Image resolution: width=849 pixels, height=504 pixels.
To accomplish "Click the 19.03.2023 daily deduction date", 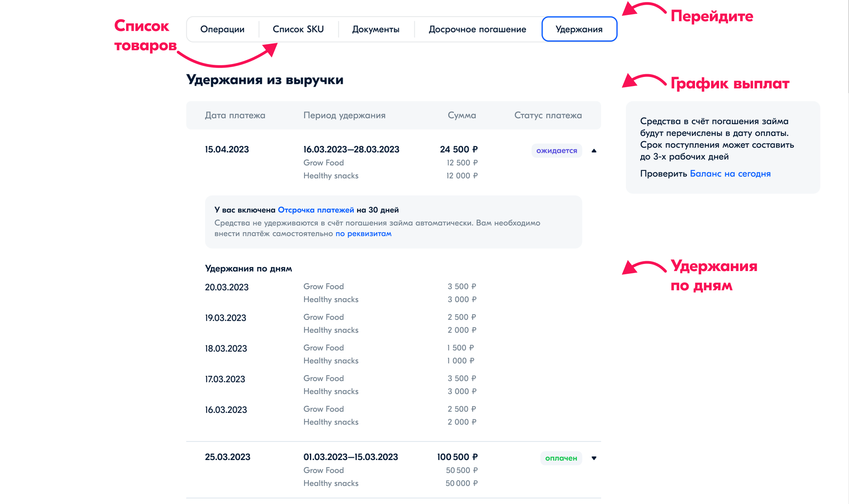I will click(x=226, y=318).
